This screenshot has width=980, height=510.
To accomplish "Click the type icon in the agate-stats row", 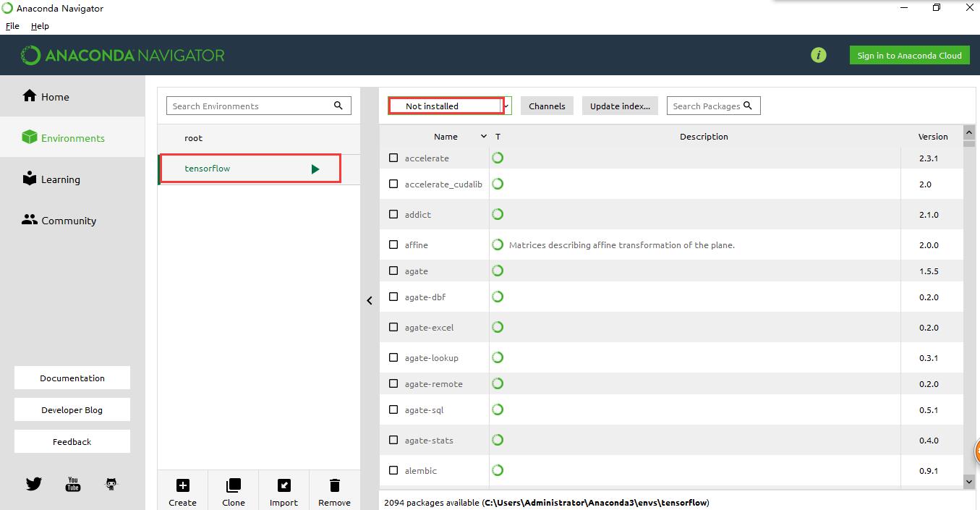I will 498,440.
